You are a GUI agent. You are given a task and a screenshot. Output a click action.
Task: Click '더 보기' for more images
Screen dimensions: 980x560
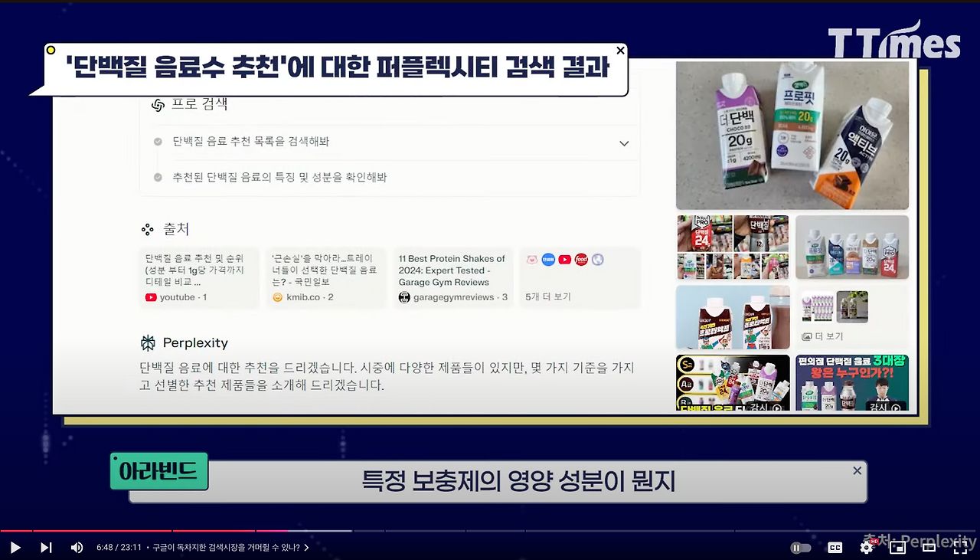(x=829, y=336)
